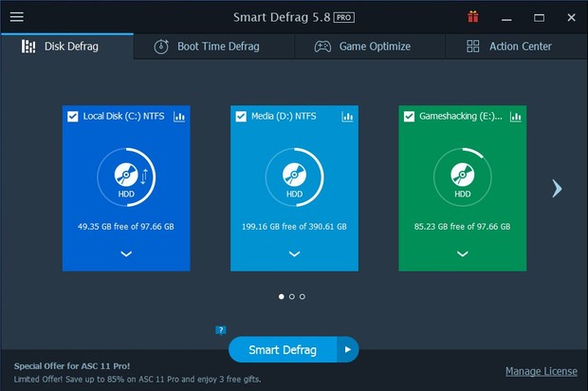Click the 199.16 GB free of 390.61 GB text
This screenshot has width=588, height=391.
click(x=294, y=227)
